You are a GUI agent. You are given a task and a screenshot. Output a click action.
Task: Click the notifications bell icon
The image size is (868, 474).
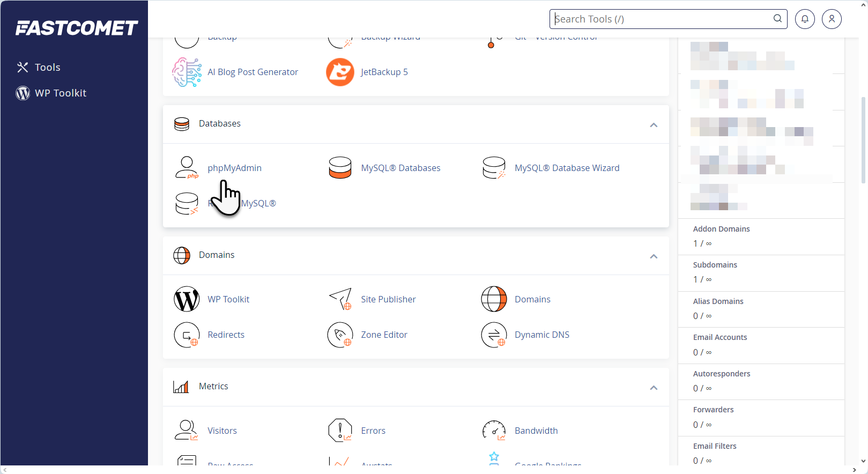[x=805, y=19]
